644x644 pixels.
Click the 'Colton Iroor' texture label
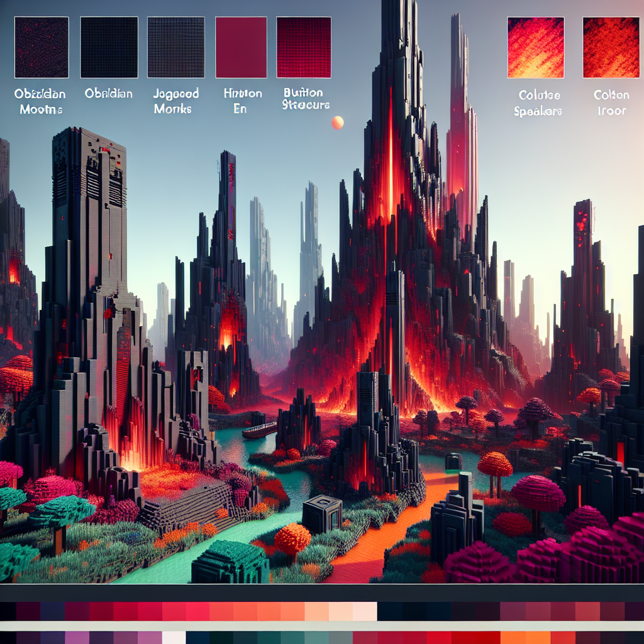(611, 103)
